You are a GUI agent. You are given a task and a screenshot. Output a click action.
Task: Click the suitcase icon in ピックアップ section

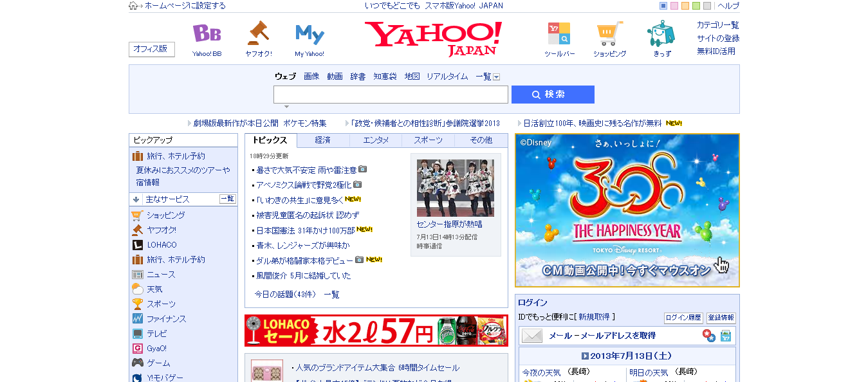[x=137, y=156]
